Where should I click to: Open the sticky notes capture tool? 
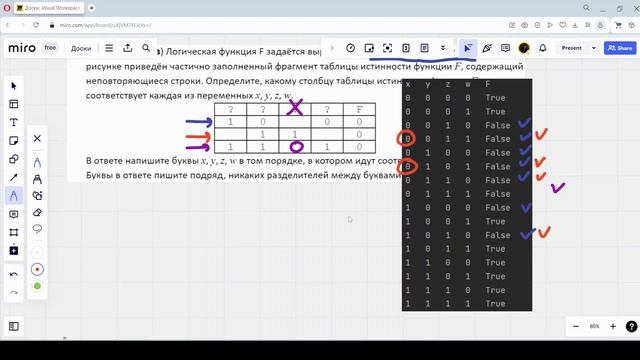(369, 48)
